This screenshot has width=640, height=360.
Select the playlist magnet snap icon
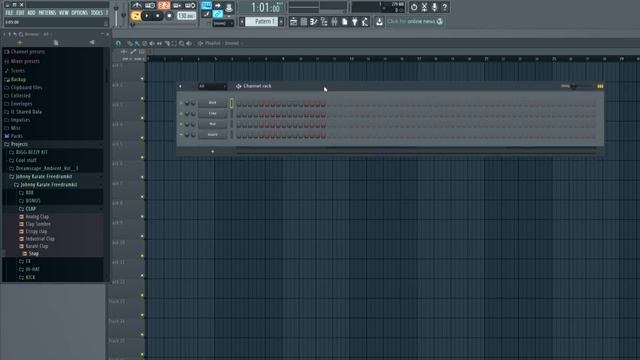118,43
